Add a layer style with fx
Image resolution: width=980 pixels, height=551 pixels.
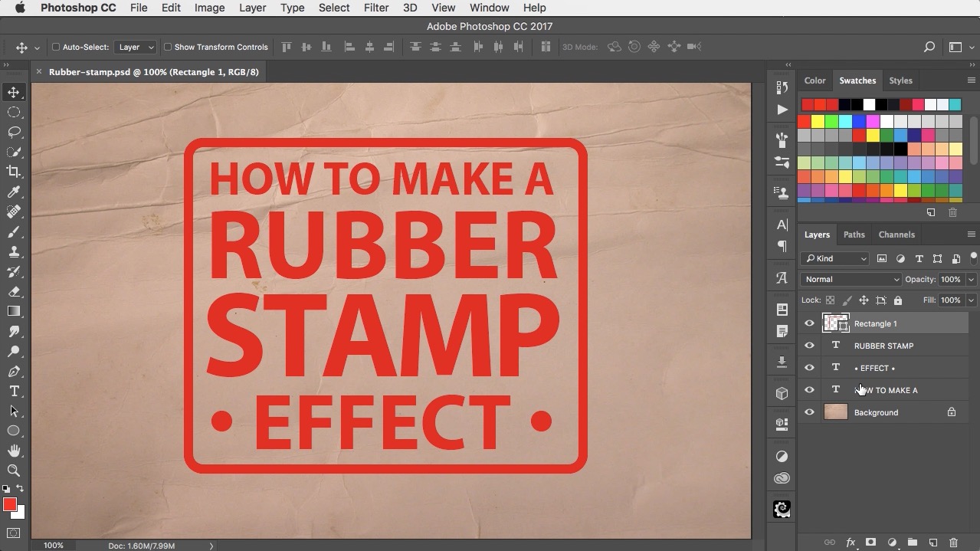point(851,543)
